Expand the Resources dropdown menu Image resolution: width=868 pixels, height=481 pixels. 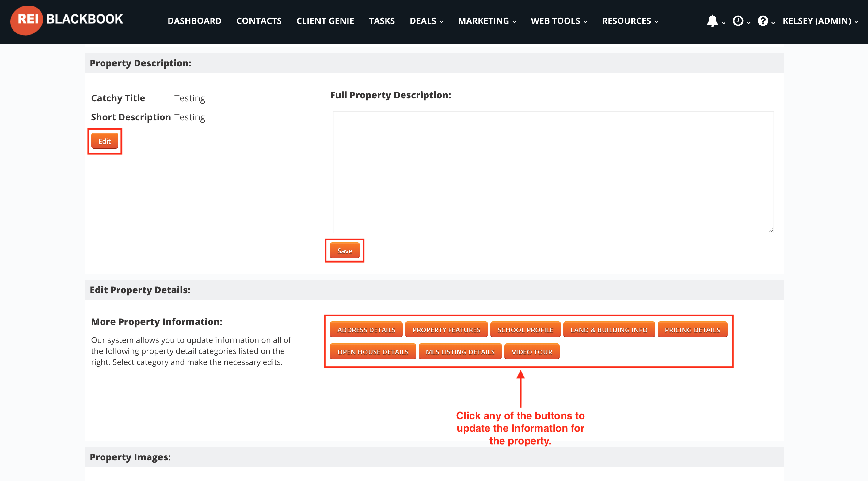pos(630,21)
